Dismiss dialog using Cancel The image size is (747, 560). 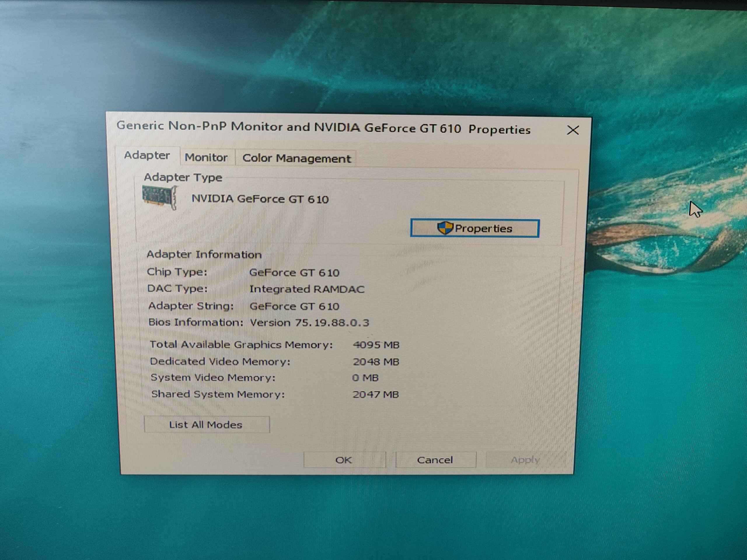[435, 460]
